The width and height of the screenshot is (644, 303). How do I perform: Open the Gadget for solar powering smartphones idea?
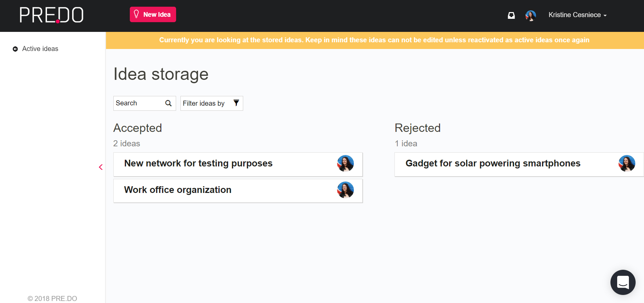pyautogui.click(x=493, y=163)
